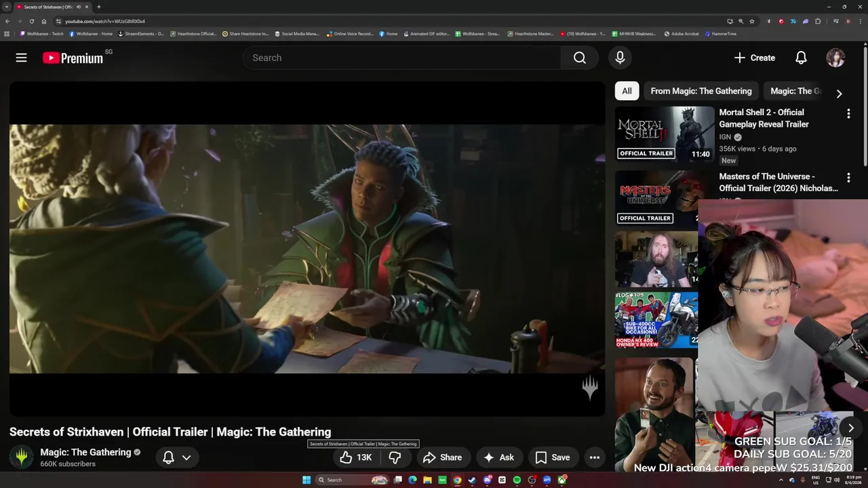Open Discord from the taskbar
The image size is (868, 488).
[x=487, y=480]
